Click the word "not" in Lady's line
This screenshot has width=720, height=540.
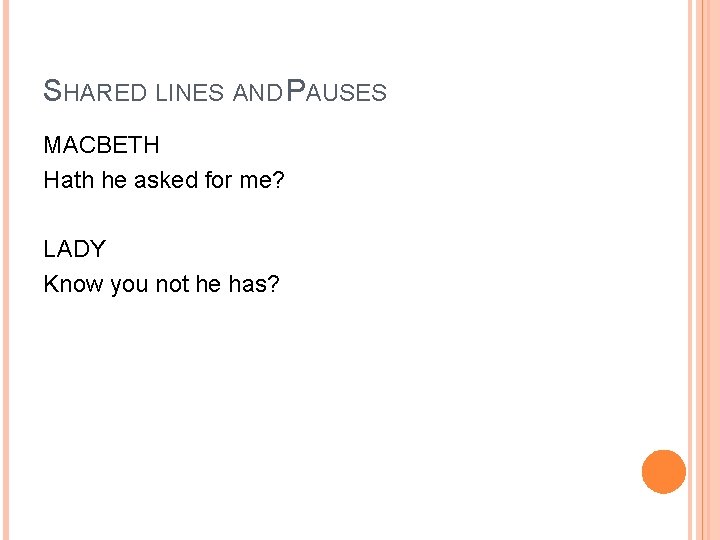pyautogui.click(x=173, y=284)
